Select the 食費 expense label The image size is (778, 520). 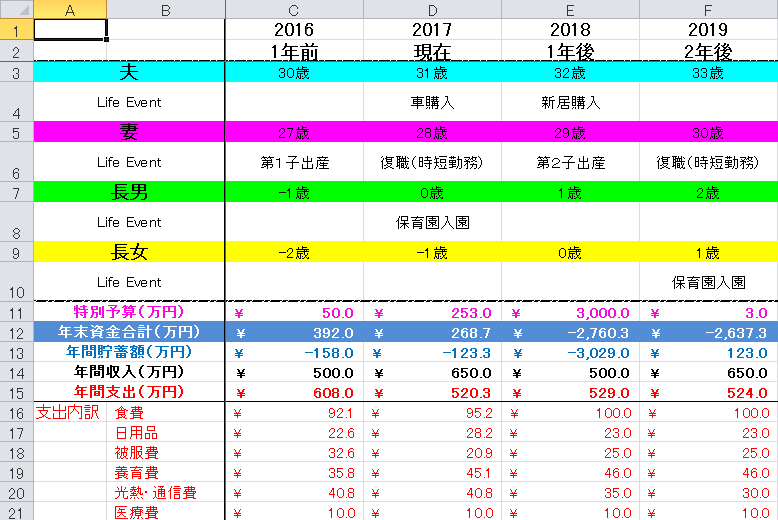coord(129,412)
